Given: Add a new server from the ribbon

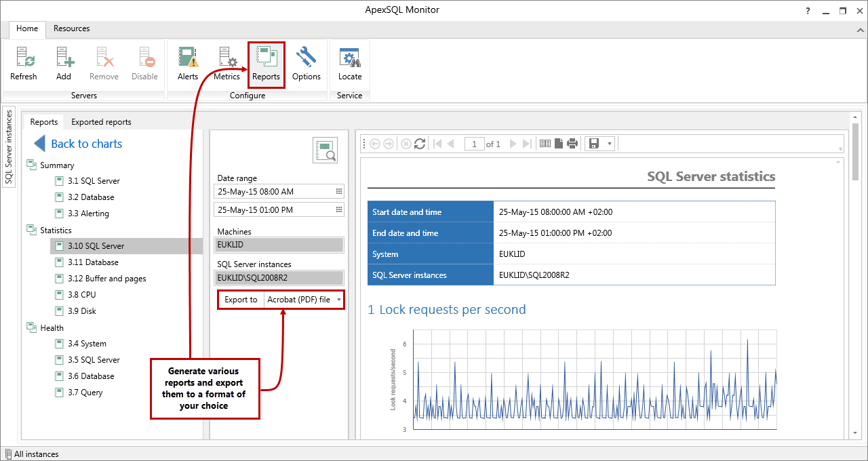Looking at the screenshot, I should point(64,64).
